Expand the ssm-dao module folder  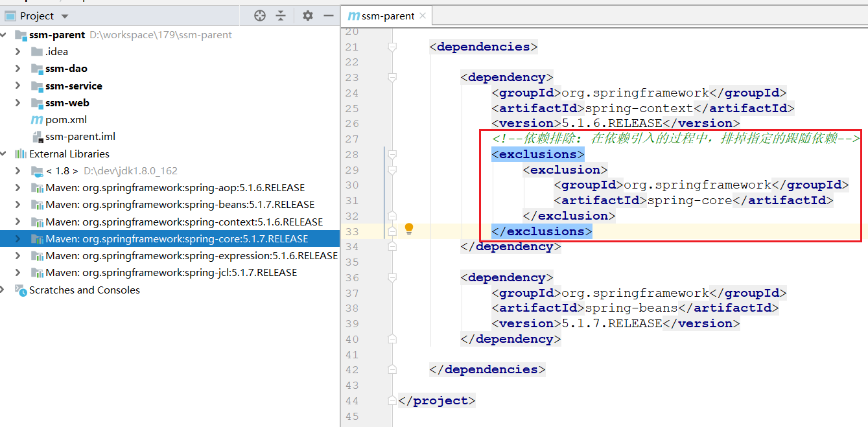[x=18, y=69]
